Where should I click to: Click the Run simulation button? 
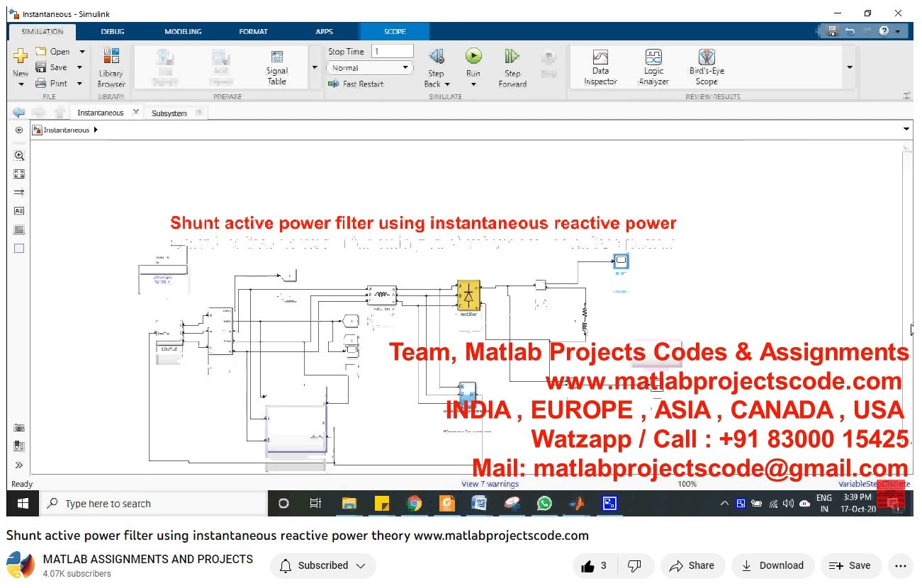[473, 57]
